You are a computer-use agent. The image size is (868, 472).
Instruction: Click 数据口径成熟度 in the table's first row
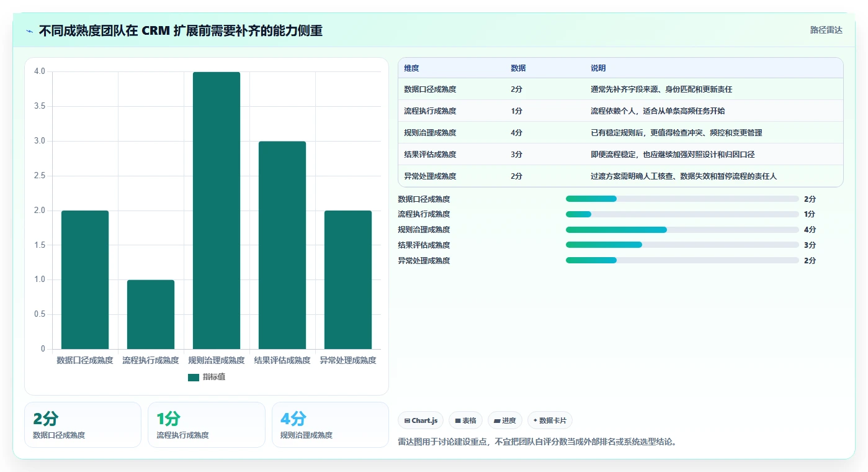tap(430, 89)
